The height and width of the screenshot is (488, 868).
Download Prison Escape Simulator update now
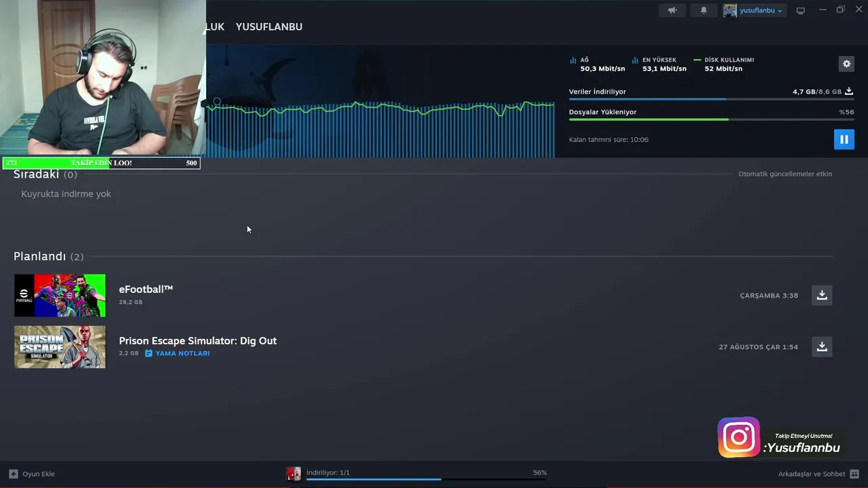point(822,346)
